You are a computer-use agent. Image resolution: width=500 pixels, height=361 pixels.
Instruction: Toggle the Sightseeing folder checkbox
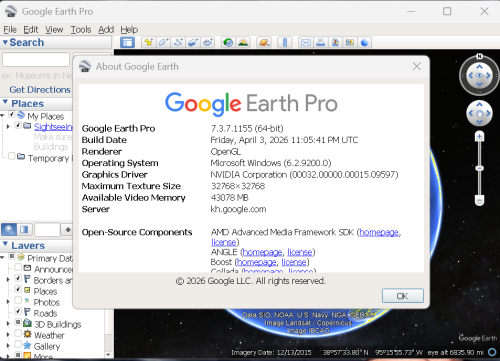18,125
